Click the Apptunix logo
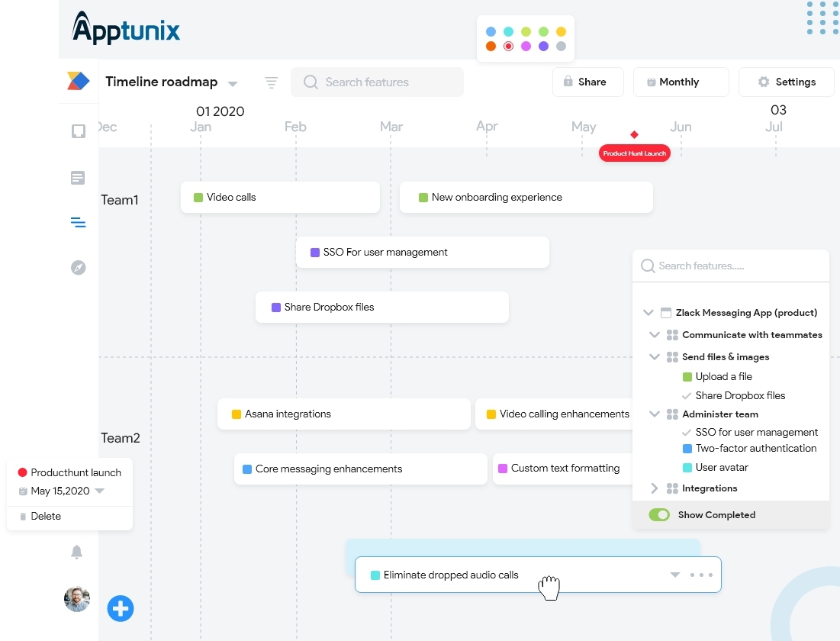This screenshot has width=840, height=641. point(125,28)
